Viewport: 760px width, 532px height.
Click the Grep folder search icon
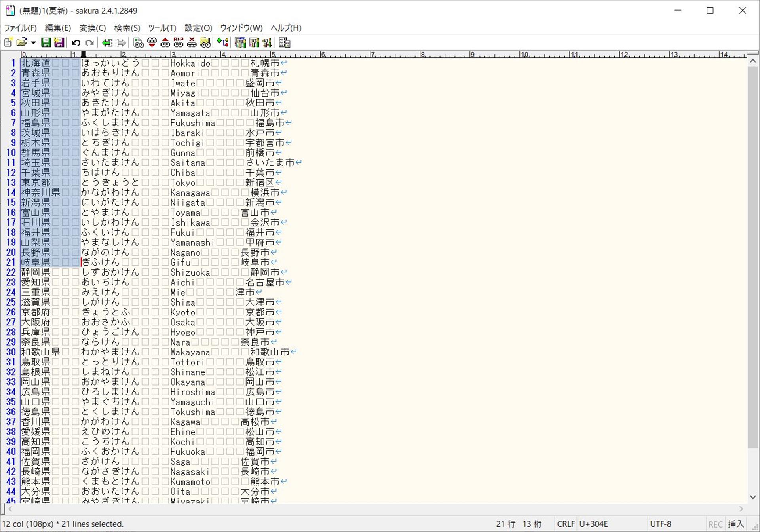click(205, 43)
